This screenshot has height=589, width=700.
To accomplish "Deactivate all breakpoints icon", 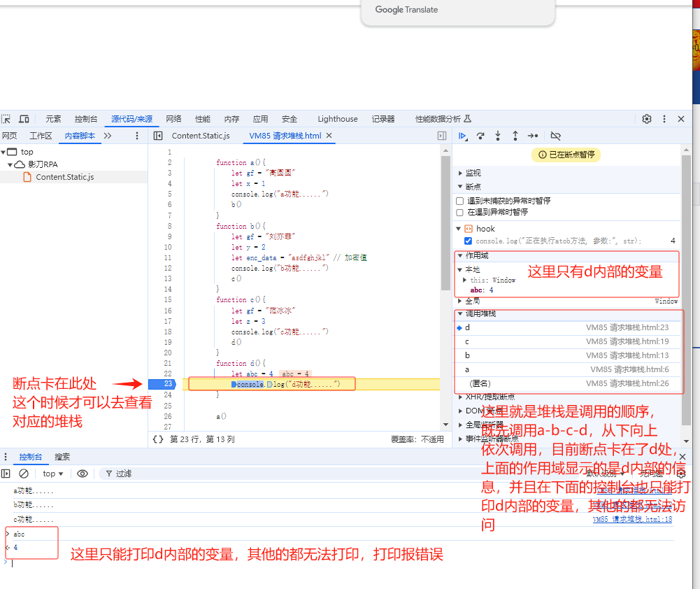I will (555, 136).
